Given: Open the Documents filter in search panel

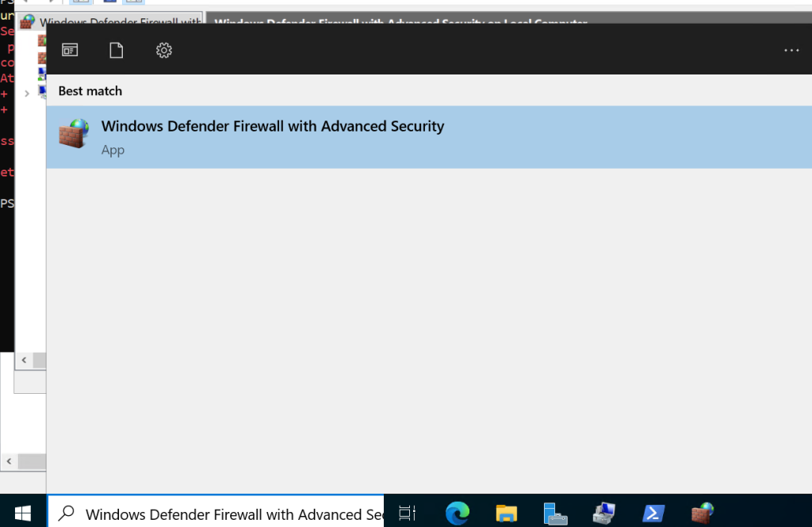Looking at the screenshot, I should [x=116, y=50].
